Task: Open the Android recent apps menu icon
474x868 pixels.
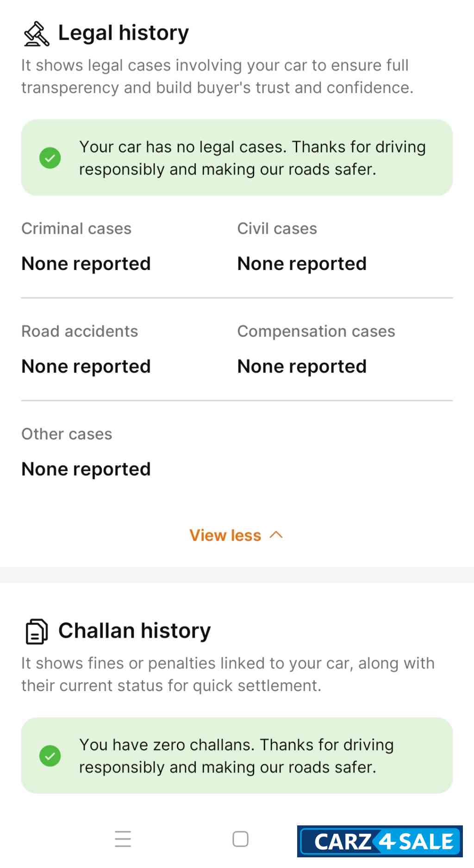Action: [x=123, y=839]
